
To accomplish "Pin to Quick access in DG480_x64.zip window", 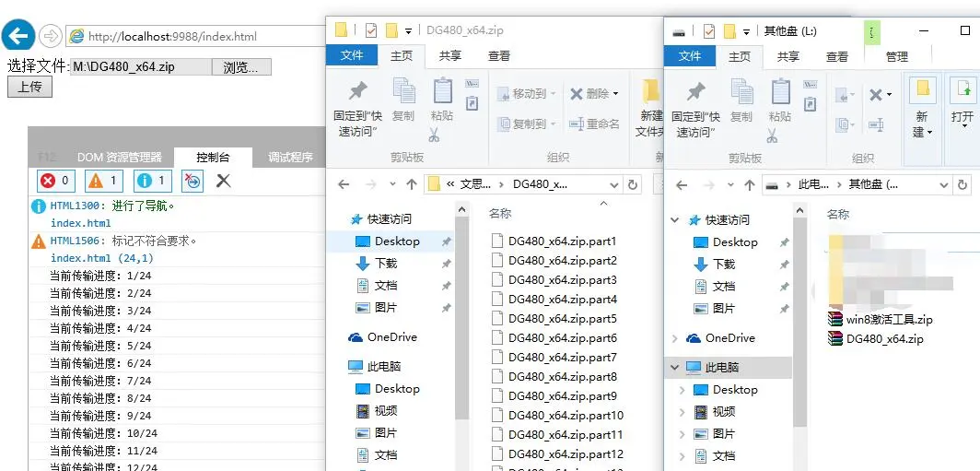I will pyautogui.click(x=357, y=108).
